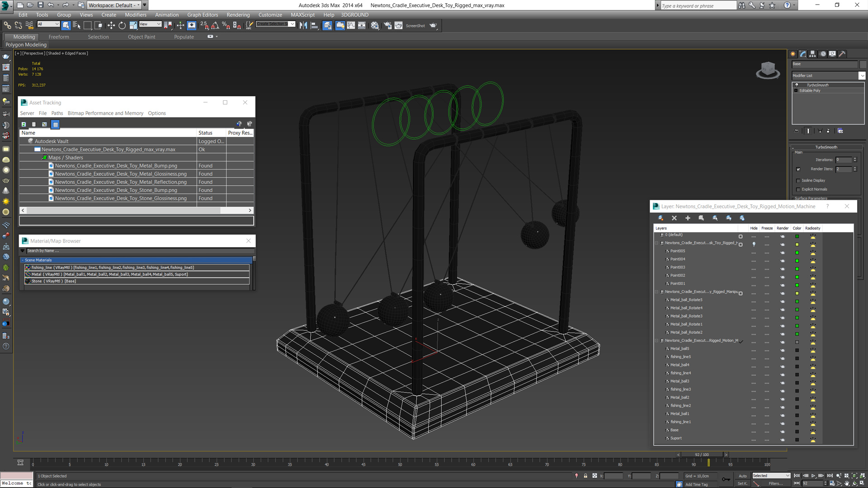This screenshot has width=868, height=488.
Task: Collapse the Toy_Rigged_H layer tree
Action: [657, 243]
